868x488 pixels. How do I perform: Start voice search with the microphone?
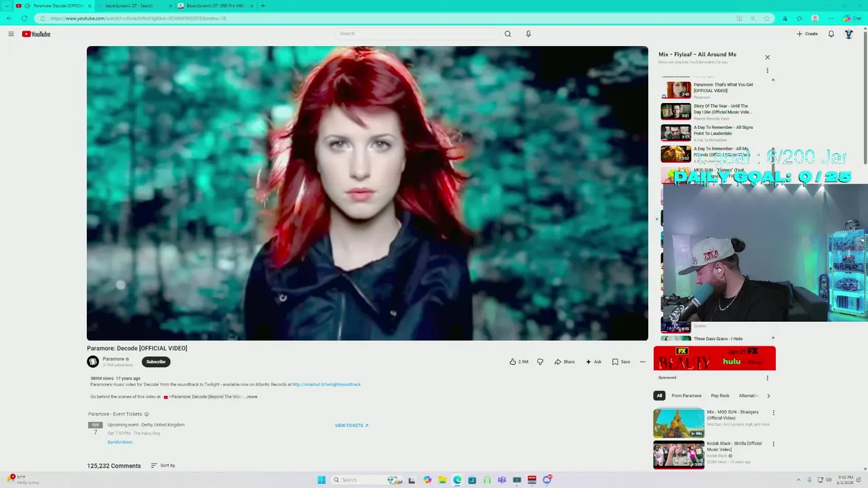coord(528,34)
